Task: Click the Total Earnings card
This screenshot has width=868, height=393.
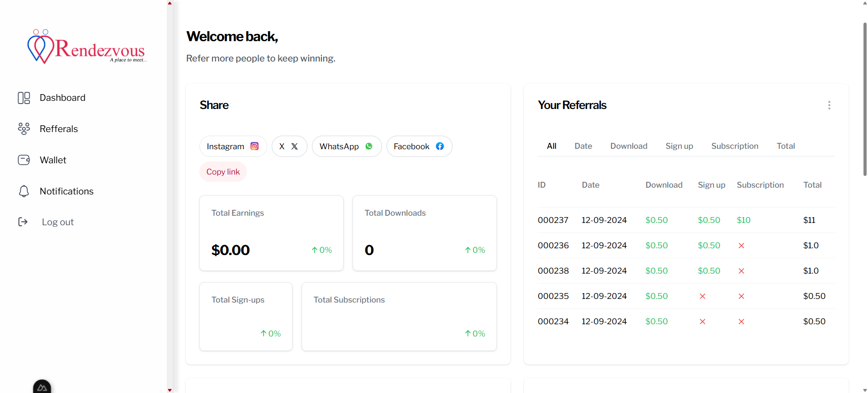Action: pyautogui.click(x=271, y=233)
